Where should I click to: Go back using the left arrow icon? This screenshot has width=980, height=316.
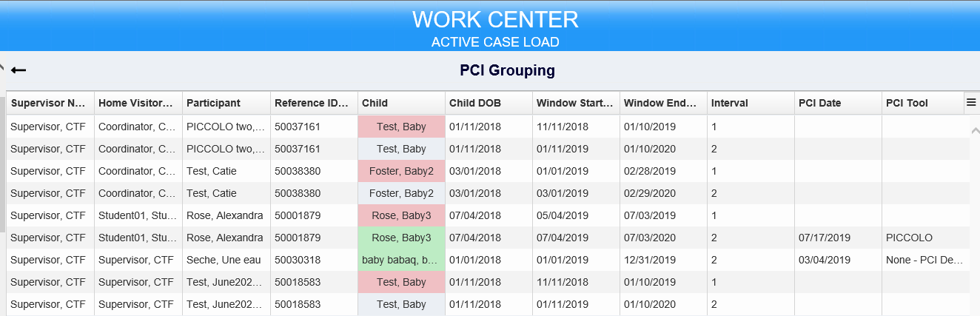pyautogui.click(x=19, y=70)
